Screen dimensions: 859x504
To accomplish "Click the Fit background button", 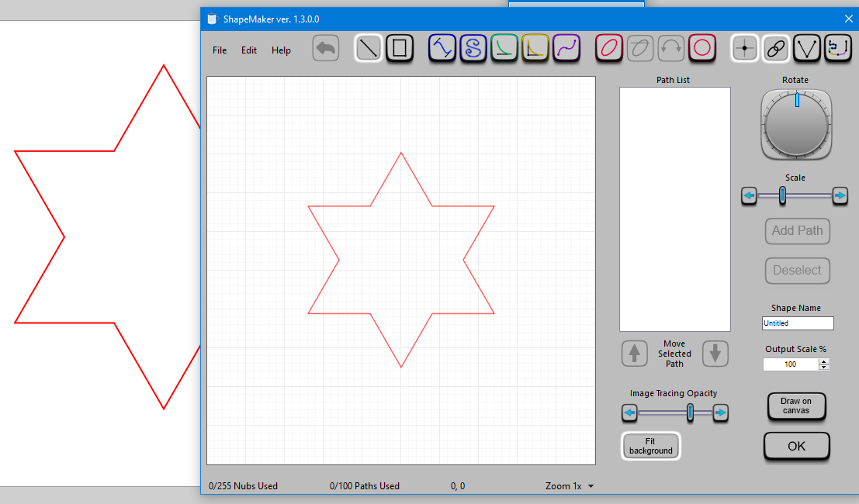I will [651, 446].
